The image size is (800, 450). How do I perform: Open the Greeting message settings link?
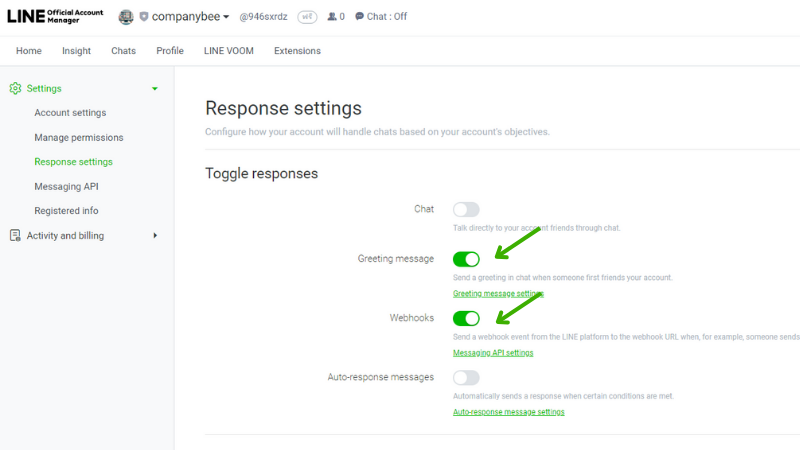point(498,293)
